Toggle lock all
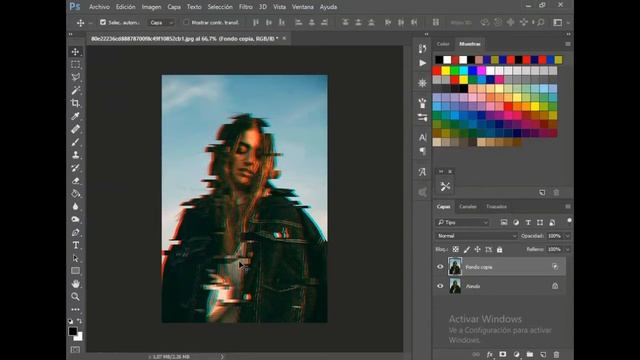640x360 pixels. tap(500, 249)
